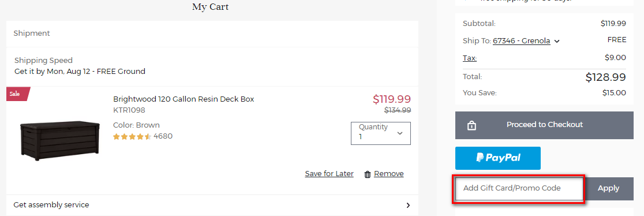Click the 67346 - Grenola zip link
Viewport: 644px width, 216px height.
(521, 41)
